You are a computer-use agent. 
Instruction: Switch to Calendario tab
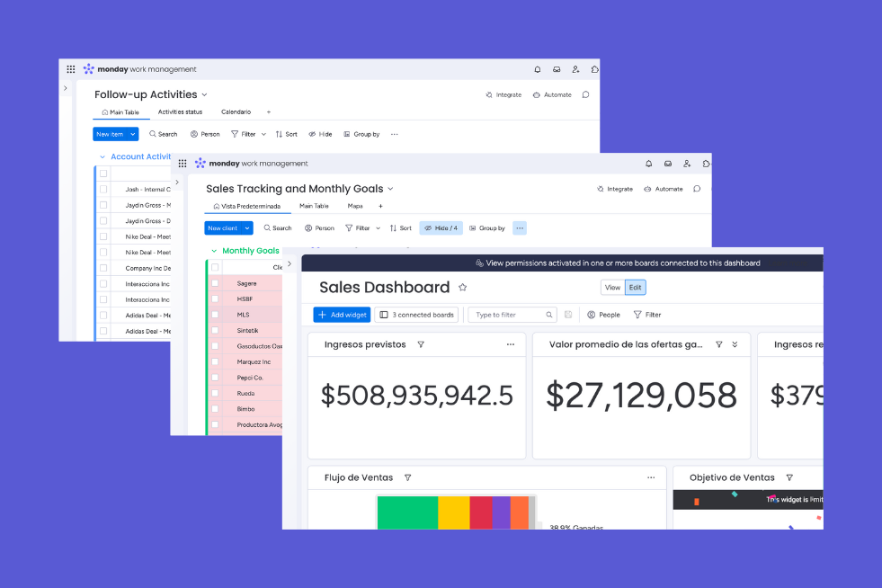tap(236, 112)
